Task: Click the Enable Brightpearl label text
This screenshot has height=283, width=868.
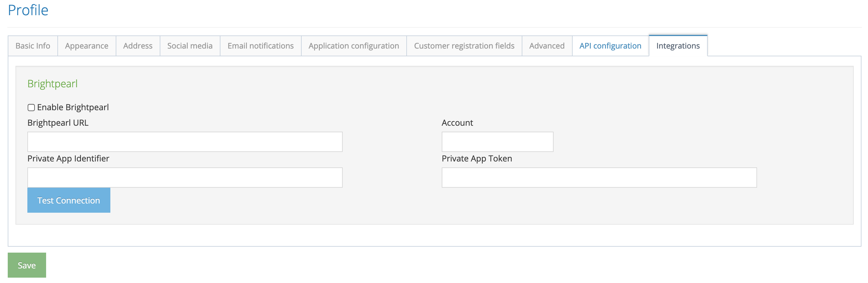Action: 73,108
